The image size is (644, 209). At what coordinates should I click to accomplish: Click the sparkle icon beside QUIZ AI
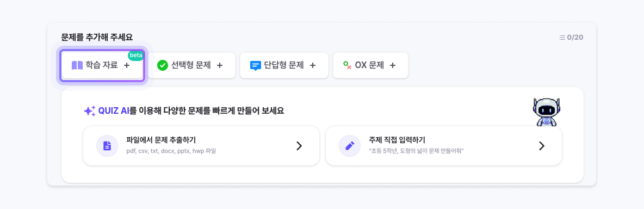coord(90,111)
